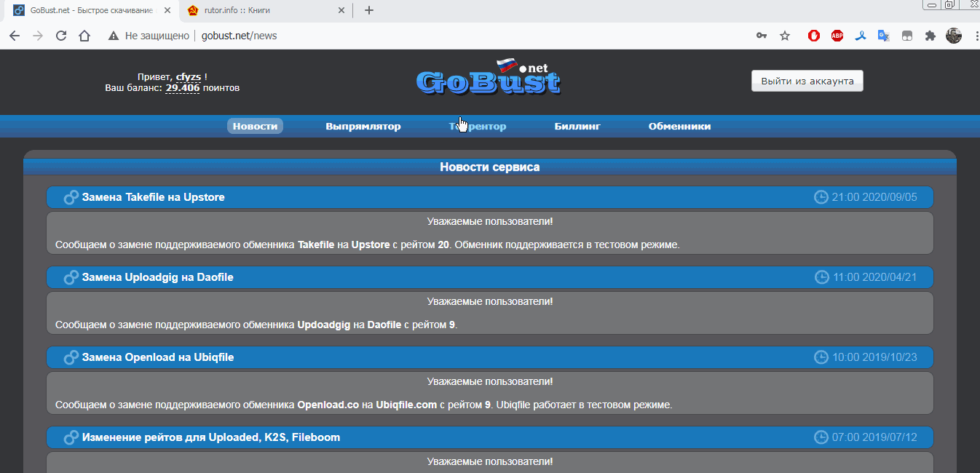980x473 pixels.
Task: Go to the Торрентор section
Action: tap(478, 126)
